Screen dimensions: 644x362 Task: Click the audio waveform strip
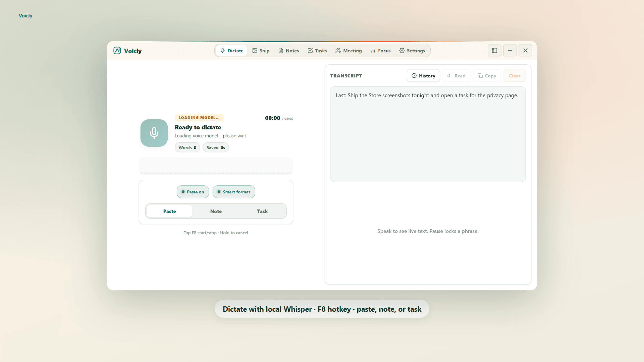pos(216,166)
